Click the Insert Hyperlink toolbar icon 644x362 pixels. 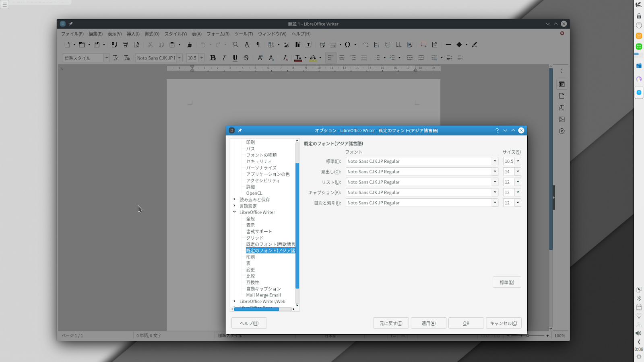tap(365, 45)
